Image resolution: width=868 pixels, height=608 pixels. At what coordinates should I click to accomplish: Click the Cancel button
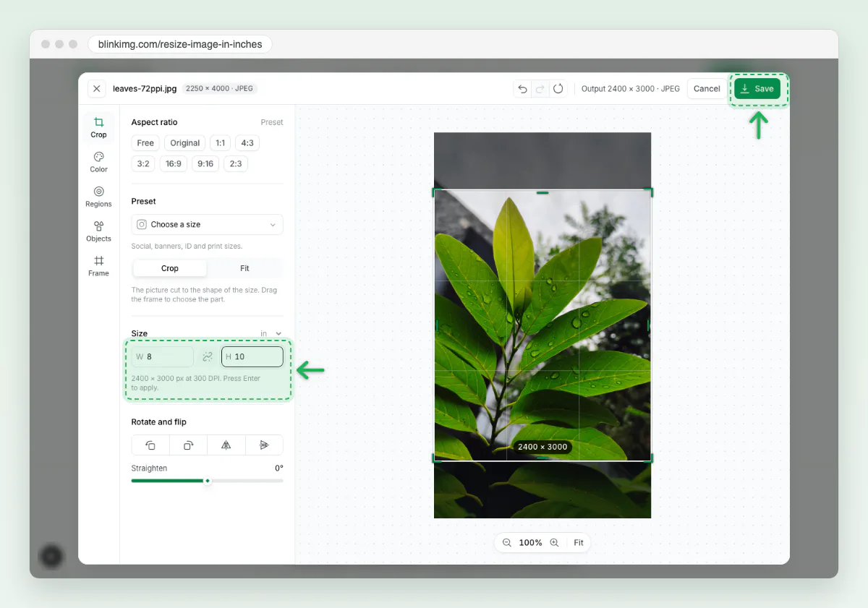707,89
